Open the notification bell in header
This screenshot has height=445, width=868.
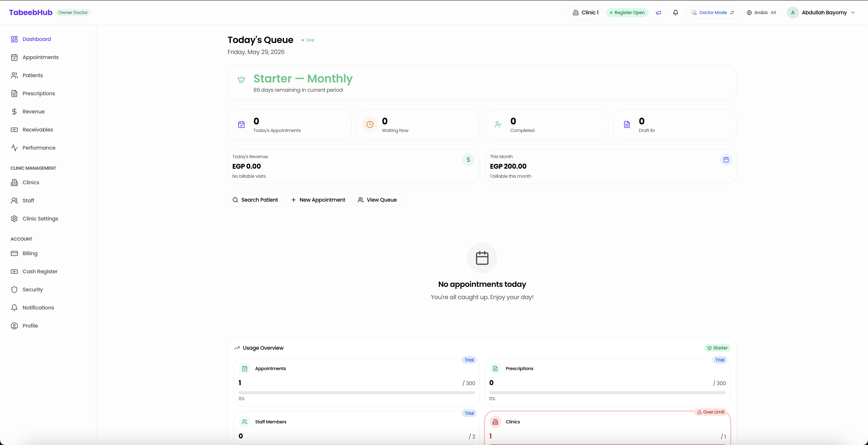point(675,13)
